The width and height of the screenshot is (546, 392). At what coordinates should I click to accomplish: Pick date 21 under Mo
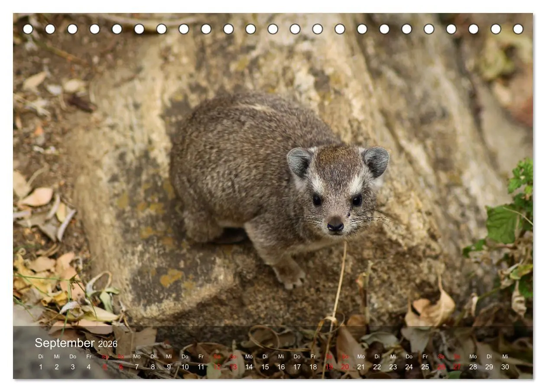(361, 367)
